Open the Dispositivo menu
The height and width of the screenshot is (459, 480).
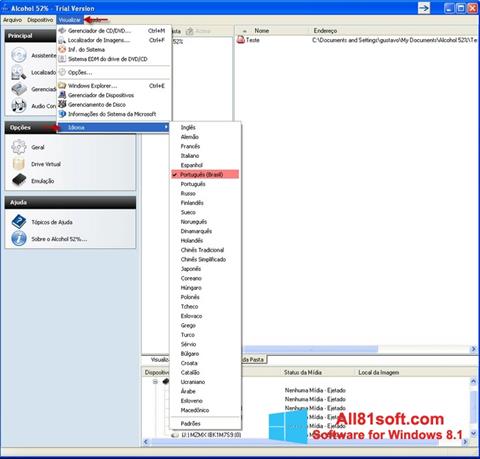pos(40,20)
